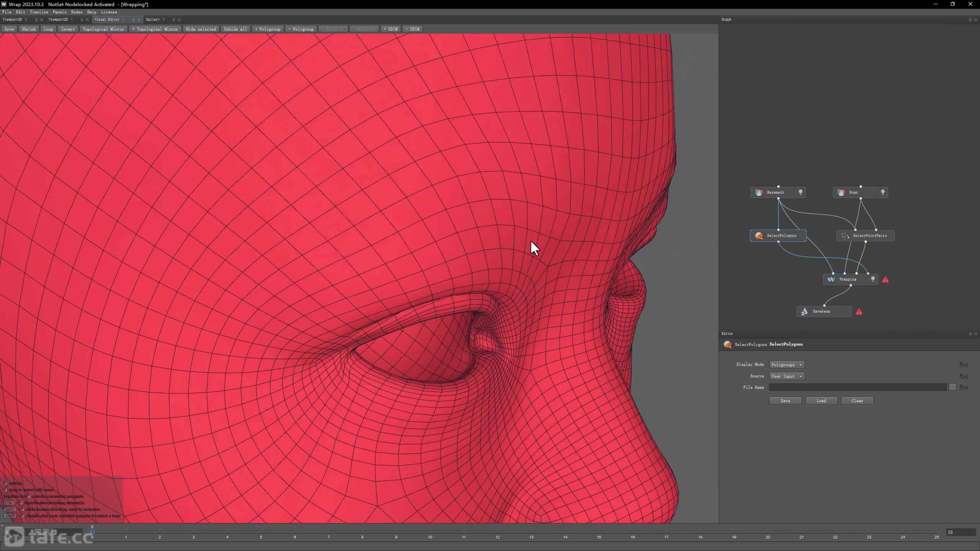The height and width of the screenshot is (551, 980).
Task: Click the Loop selection button
Action: tap(48, 29)
